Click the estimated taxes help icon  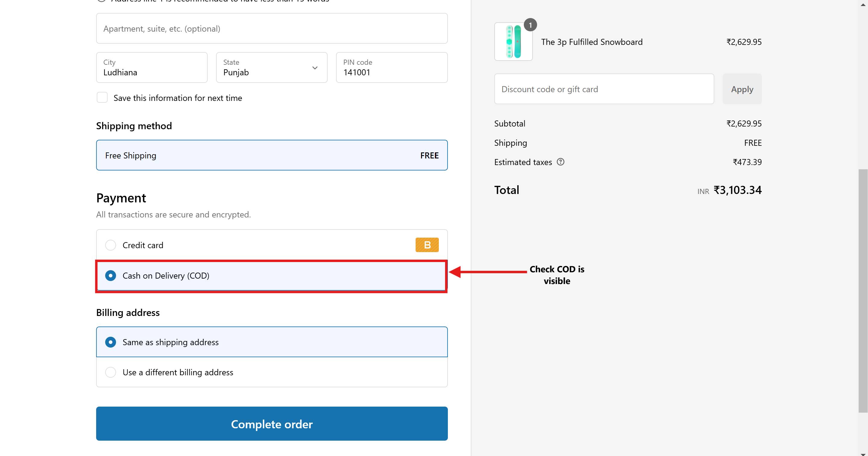(x=560, y=162)
